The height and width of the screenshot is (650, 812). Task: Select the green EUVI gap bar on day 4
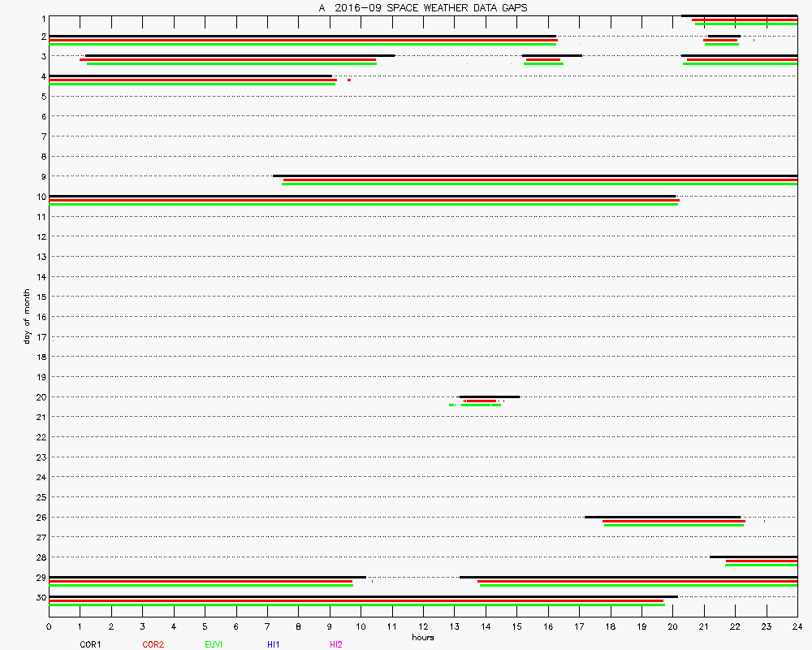pos(192,84)
